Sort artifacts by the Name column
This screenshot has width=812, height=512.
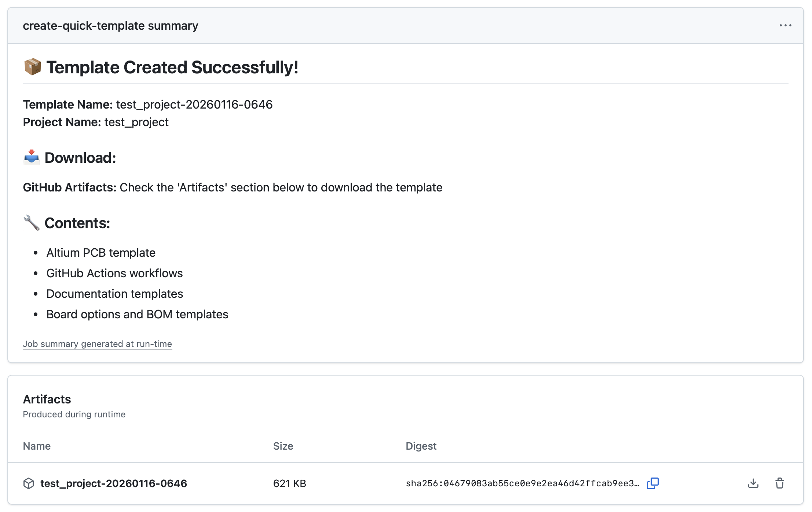(37, 446)
